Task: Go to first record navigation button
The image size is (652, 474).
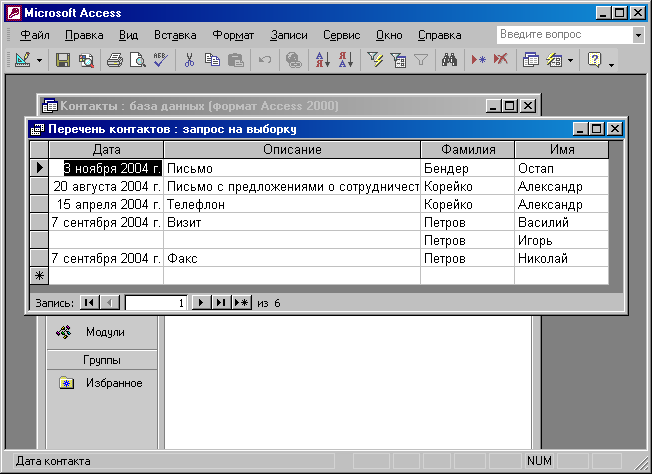Action: [89, 302]
